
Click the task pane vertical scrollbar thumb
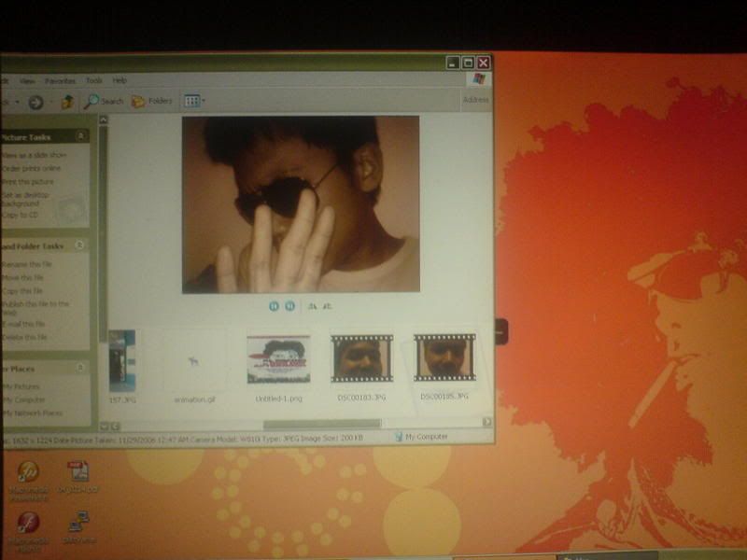(104, 233)
